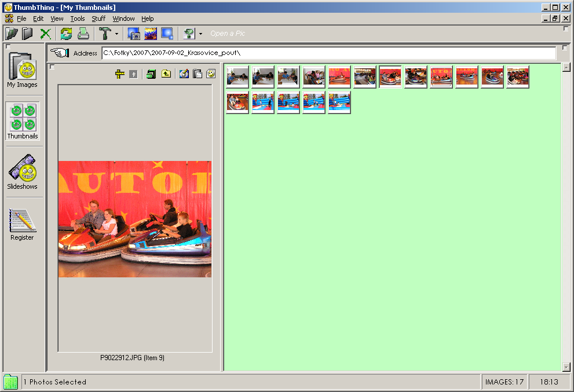Click the colorful fireworks picture icon
The image size is (574, 392).
click(151, 34)
